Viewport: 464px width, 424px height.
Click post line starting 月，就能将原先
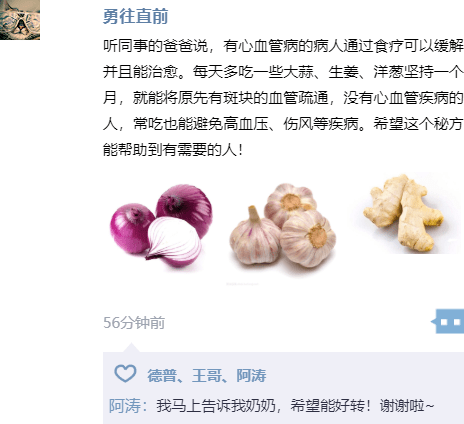tap(283, 98)
